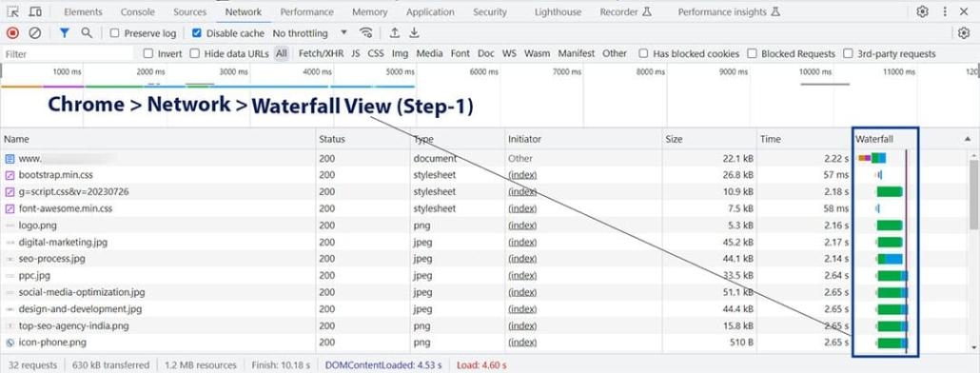Open DevTools settings gear icon
This screenshot has height=373, width=980.
click(923, 11)
